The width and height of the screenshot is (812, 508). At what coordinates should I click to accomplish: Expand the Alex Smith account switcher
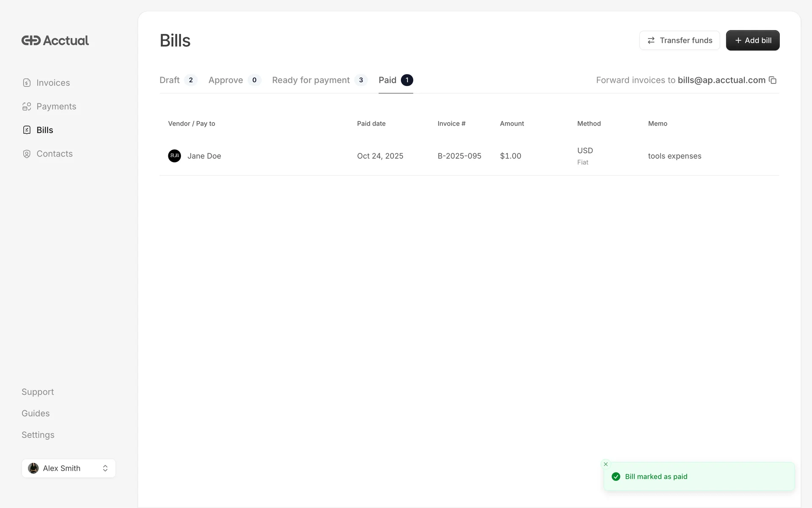[105, 468]
